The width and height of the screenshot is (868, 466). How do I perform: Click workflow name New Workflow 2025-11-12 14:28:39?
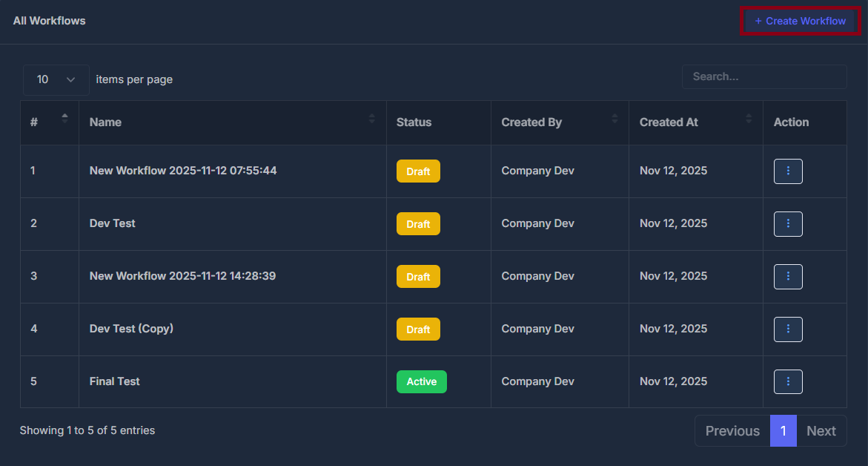[182, 276]
